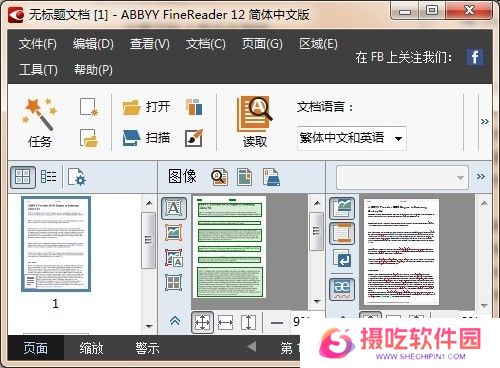Screen dimensions: 500x368
Task: Switch pages panel to thumbnail view
Action: pyautogui.click(x=23, y=177)
